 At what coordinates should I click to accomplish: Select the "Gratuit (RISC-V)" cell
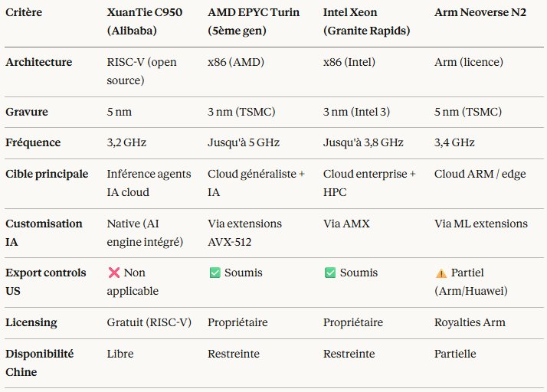[x=149, y=323]
